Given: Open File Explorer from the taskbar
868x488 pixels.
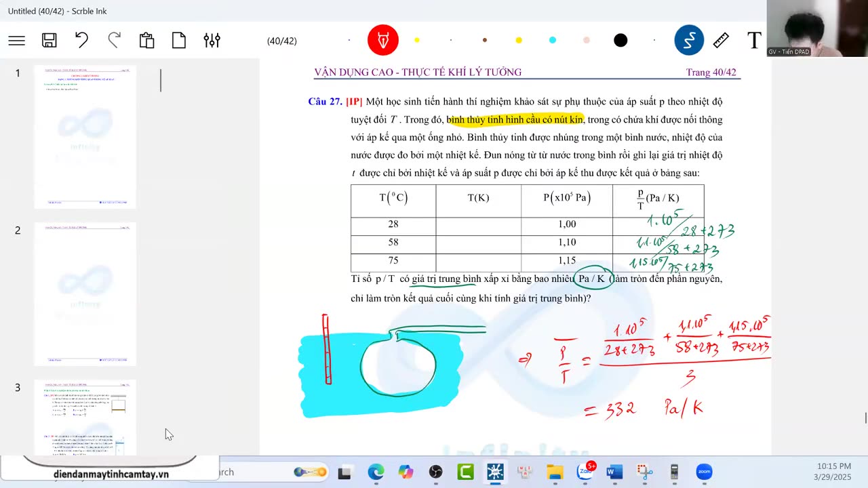Looking at the screenshot, I should click(555, 472).
